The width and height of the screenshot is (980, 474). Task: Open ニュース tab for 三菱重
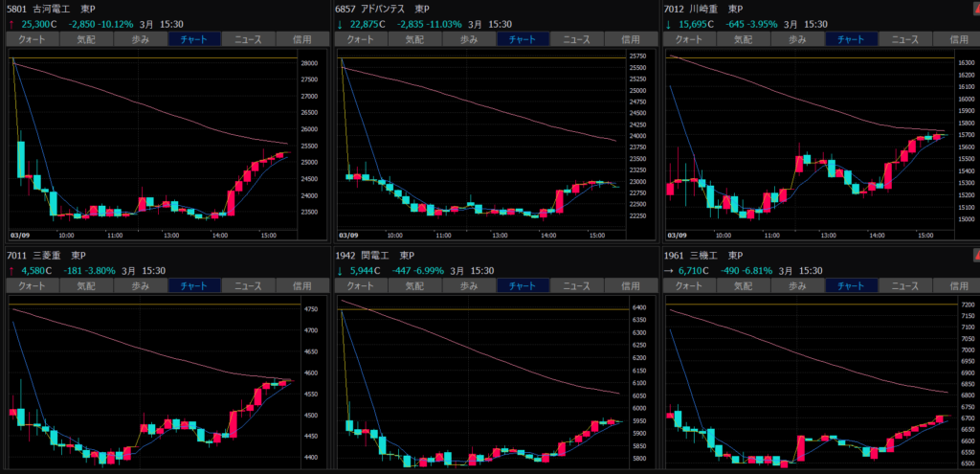pos(248,285)
